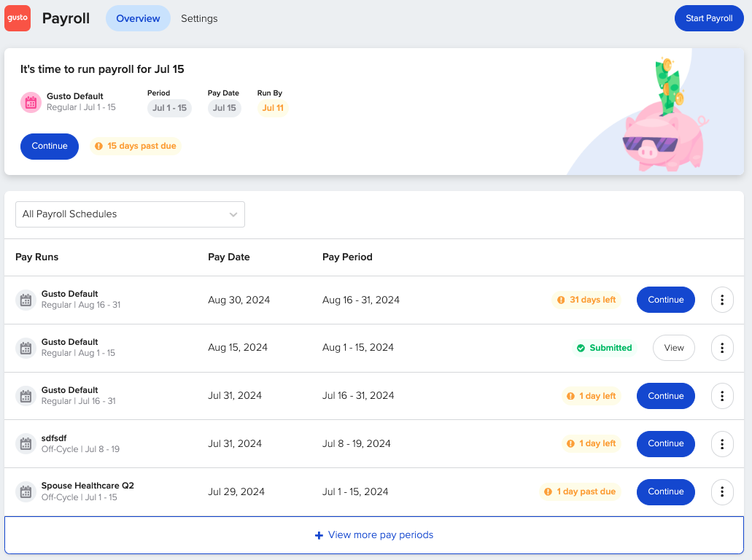The height and width of the screenshot is (560, 752).
Task: Click the calendar icon beside Spouse Healthcare Q2
Action: tap(26, 491)
